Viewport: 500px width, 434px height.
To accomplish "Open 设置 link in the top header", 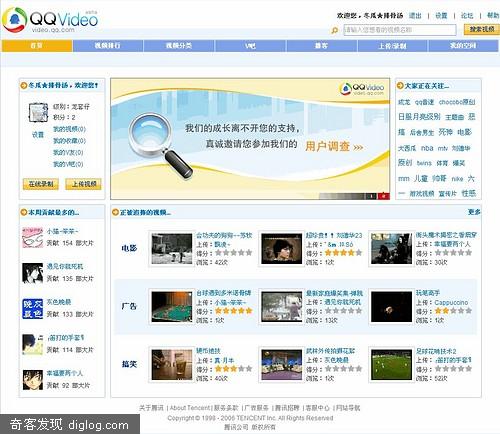I will [441, 15].
